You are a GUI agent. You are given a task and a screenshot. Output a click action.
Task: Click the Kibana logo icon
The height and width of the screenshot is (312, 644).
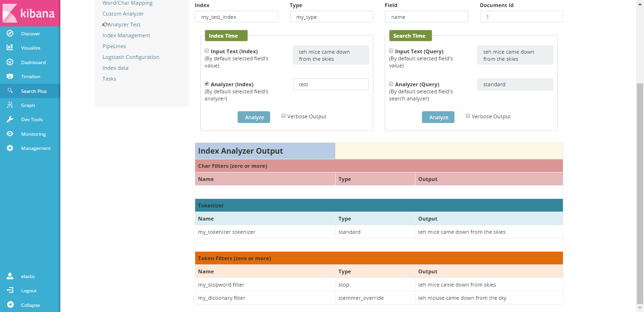(10, 13)
